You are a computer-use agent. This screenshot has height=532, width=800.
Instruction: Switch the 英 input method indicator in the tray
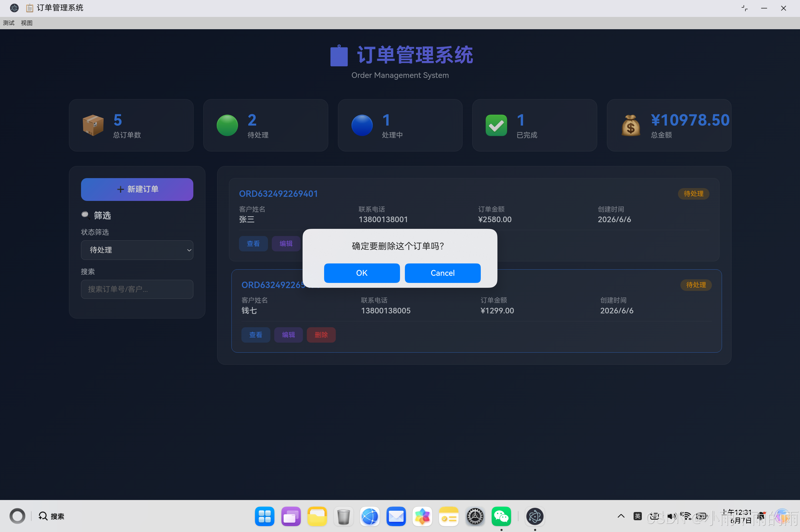(637, 516)
